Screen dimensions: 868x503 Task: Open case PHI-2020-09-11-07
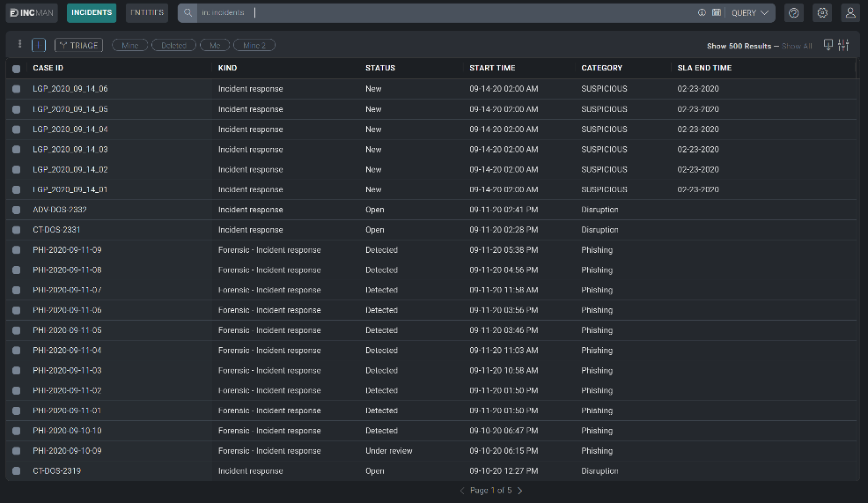click(x=67, y=290)
